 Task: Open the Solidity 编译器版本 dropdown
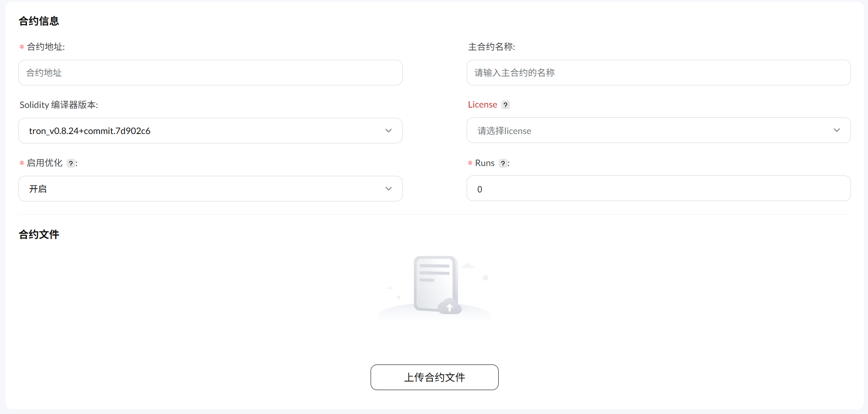click(x=210, y=131)
